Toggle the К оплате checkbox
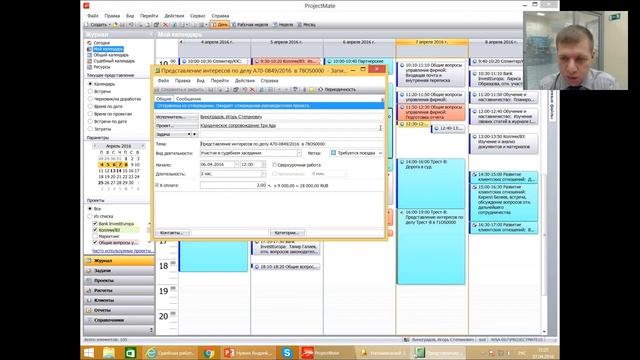 coord(157,185)
